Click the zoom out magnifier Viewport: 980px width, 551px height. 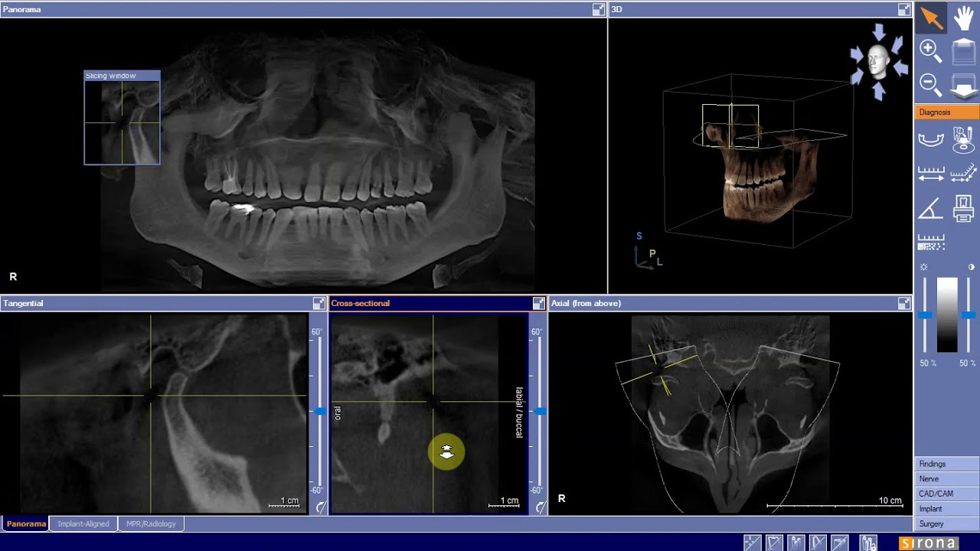(x=931, y=83)
